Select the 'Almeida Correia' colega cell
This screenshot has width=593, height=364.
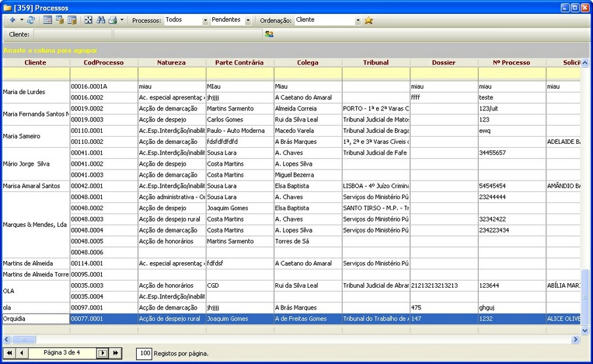tap(308, 108)
